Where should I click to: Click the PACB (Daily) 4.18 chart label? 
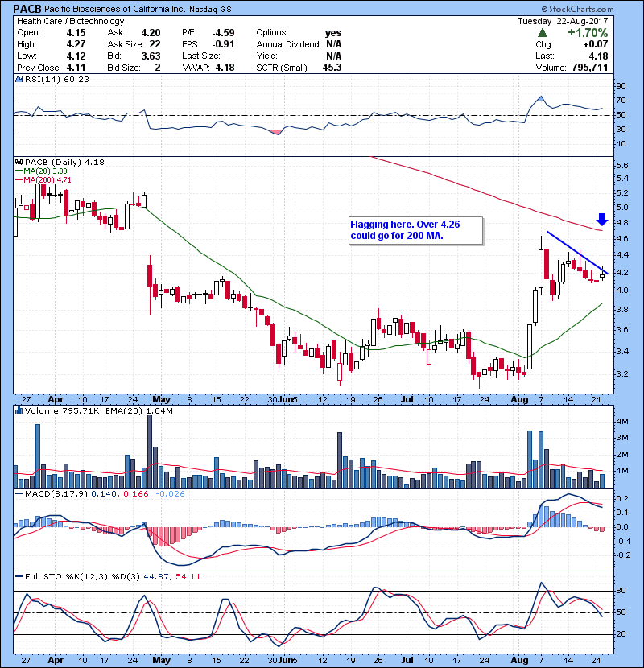point(64,163)
